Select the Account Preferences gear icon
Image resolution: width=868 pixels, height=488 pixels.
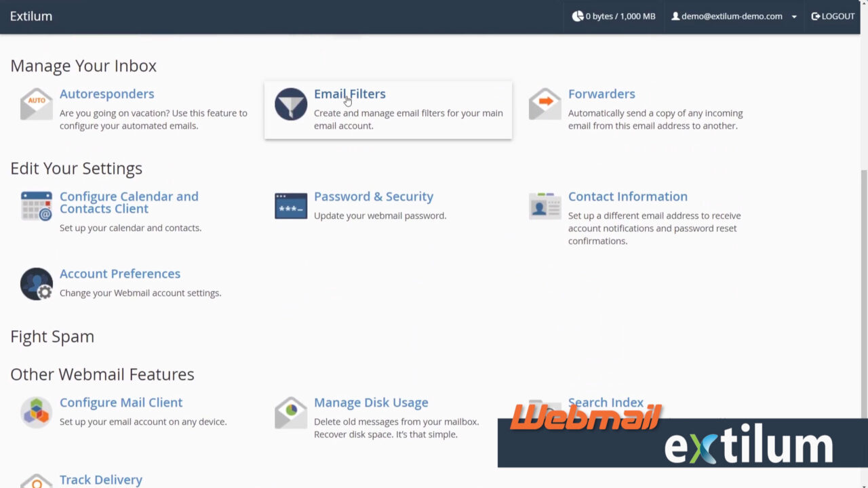(x=36, y=283)
